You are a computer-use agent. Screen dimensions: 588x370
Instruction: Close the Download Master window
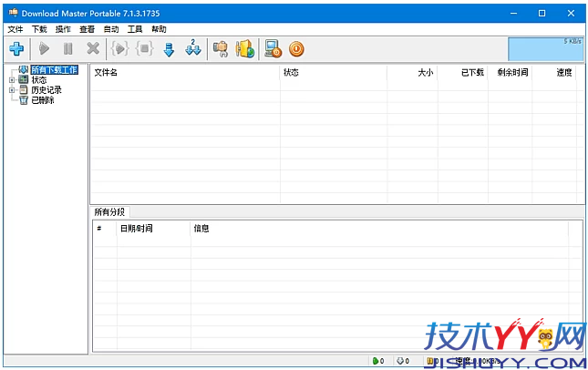tap(571, 13)
